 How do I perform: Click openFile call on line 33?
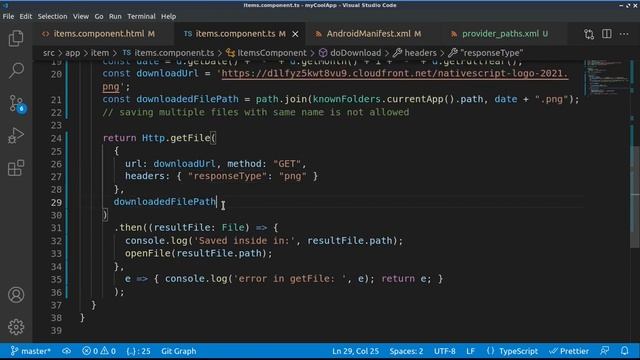coord(148,253)
